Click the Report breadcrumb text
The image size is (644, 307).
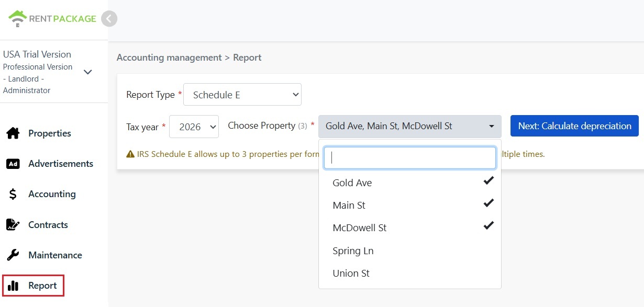(247, 58)
